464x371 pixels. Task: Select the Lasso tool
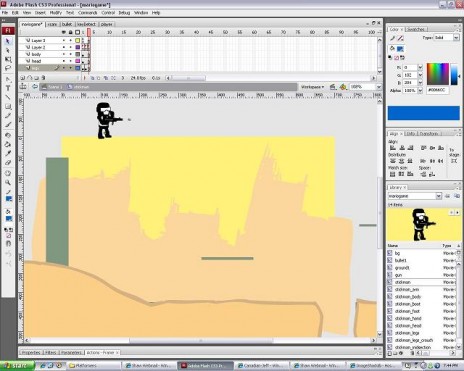(x=8, y=68)
